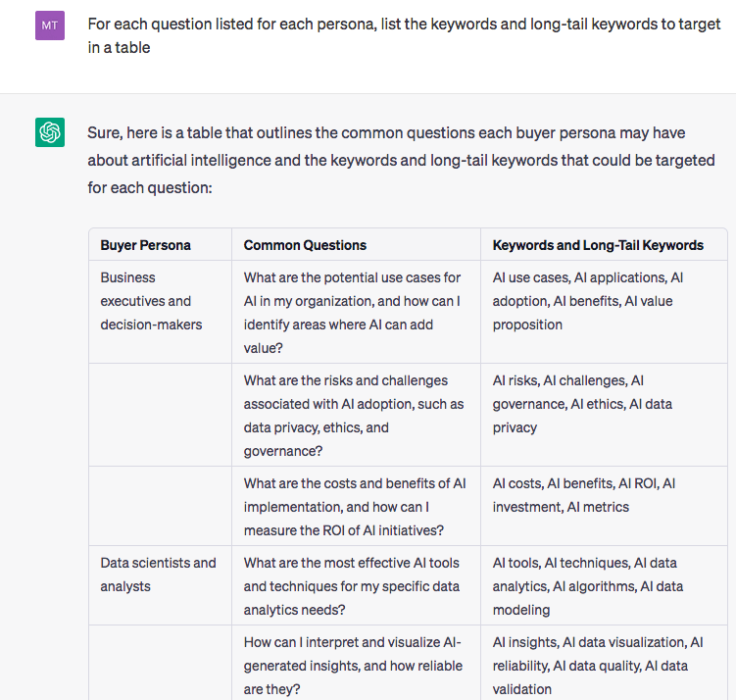Click the user prompt about persona keywords
This screenshot has height=700, width=736.
pyautogui.click(x=404, y=35)
